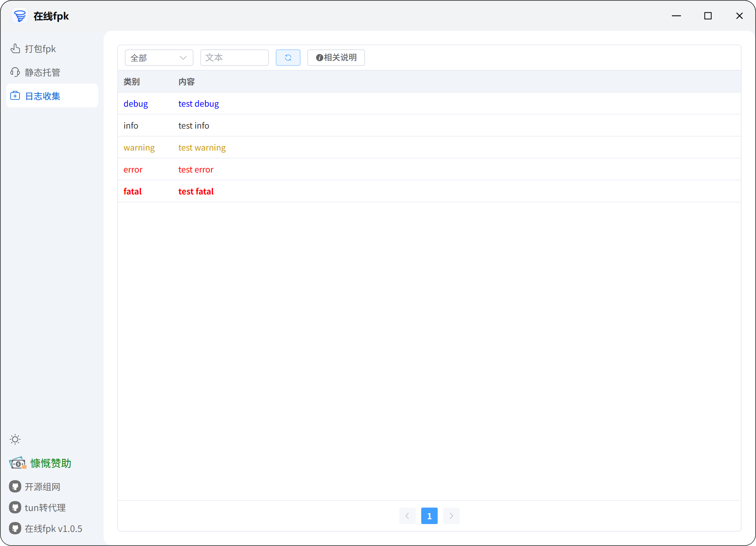Go to next page arrow
Image resolution: width=756 pixels, height=546 pixels.
click(x=451, y=516)
